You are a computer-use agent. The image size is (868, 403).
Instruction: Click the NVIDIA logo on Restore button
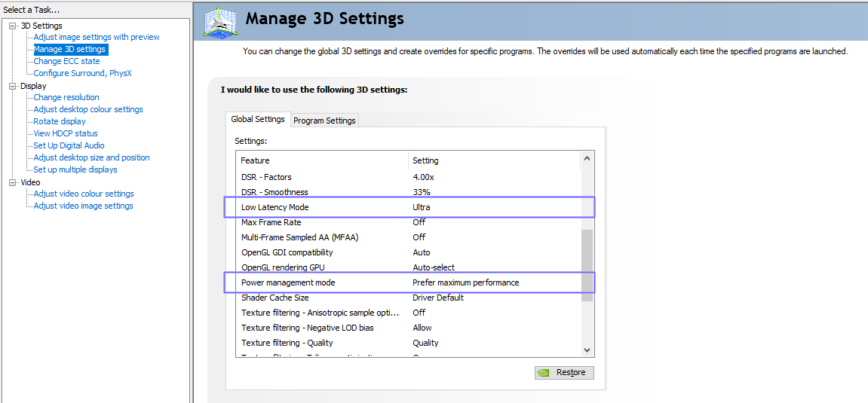click(x=544, y=373)
